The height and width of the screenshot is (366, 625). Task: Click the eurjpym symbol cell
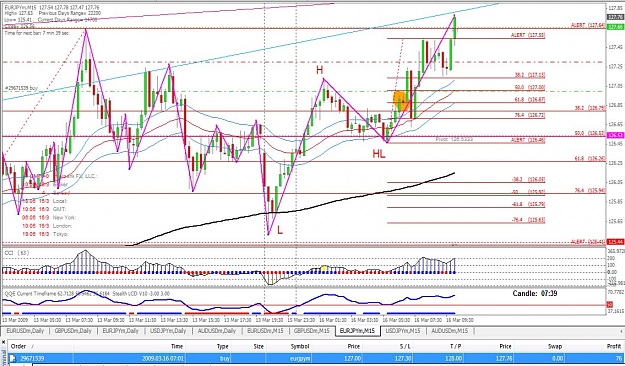(300, 358)
